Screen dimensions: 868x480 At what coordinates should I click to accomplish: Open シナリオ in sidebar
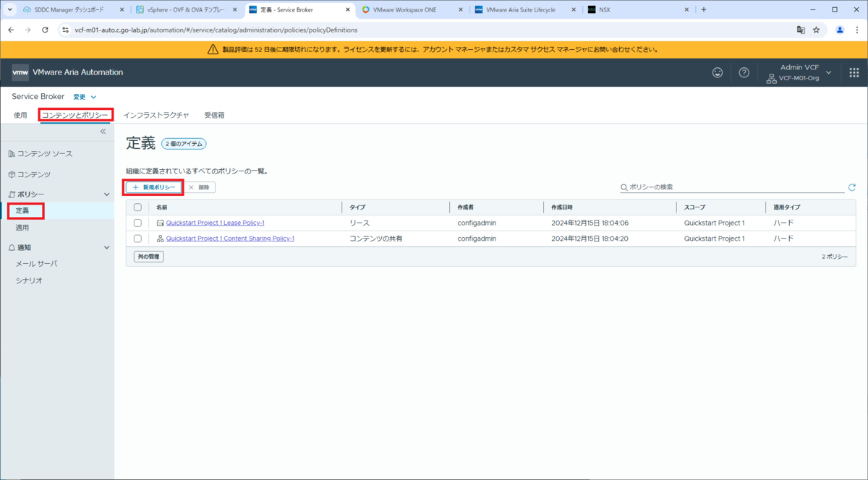pyautogui.click(x=29, y=280)
